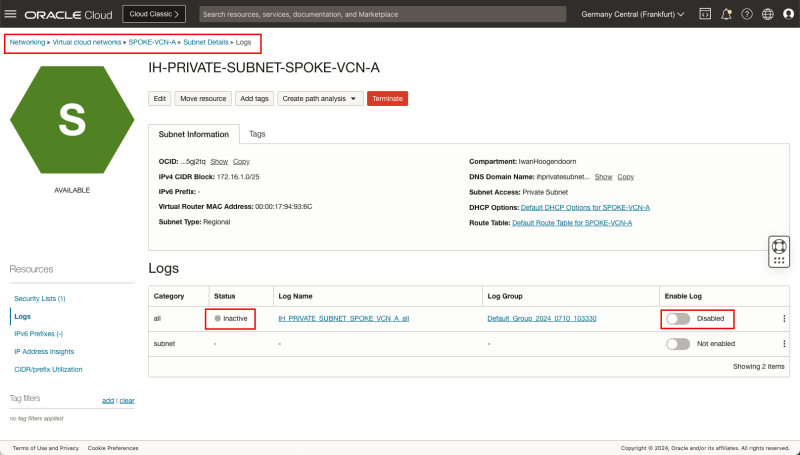Toggle Enable Log for the subnet category

[678, 343]
